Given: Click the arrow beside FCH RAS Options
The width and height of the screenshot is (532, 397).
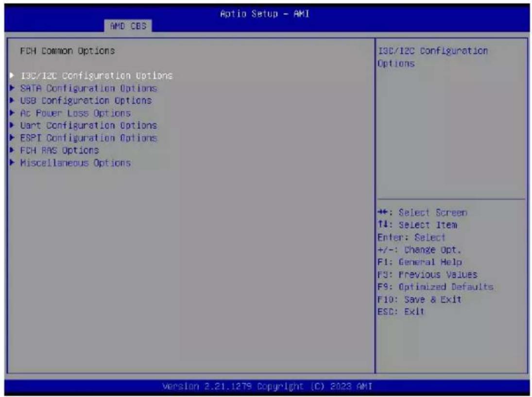Looking at the screenshot, I should click(x=12, y=150).
